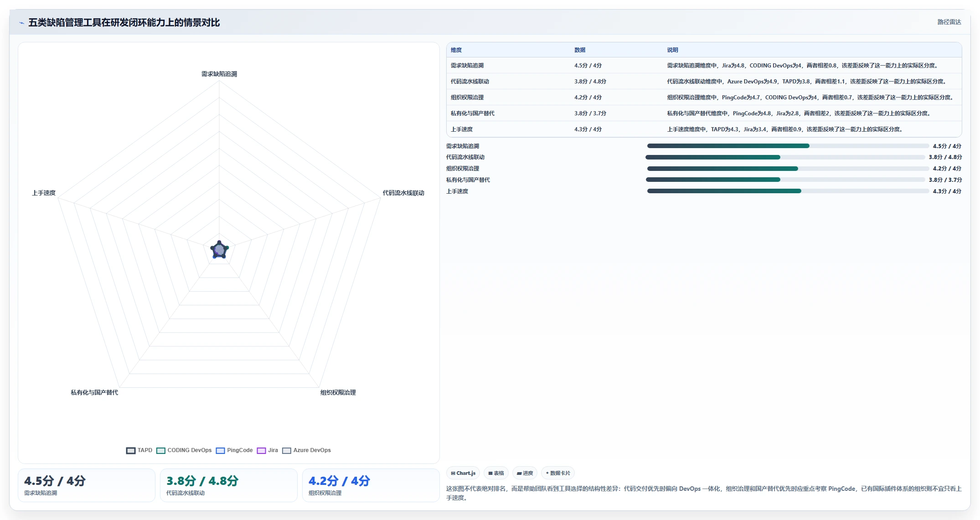Click radar axis label 代码流水线联动
The image size is (980, 520).
click(x=403, y=193)
